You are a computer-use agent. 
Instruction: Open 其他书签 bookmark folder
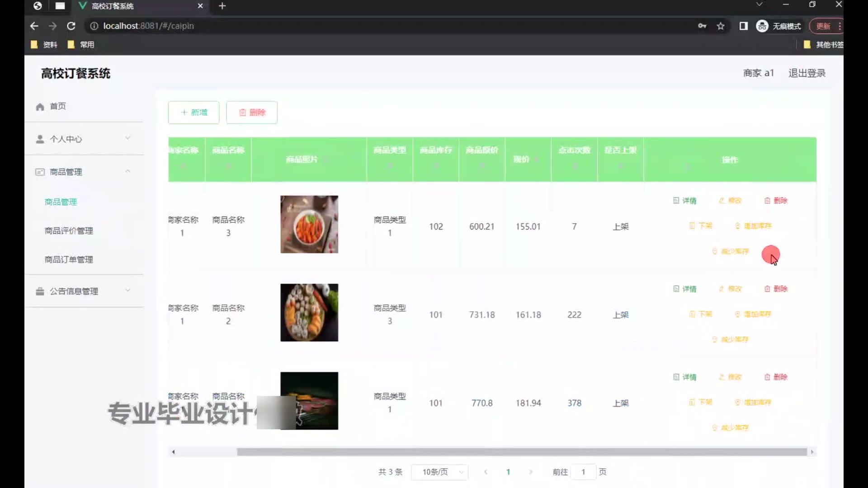[823, 45]
